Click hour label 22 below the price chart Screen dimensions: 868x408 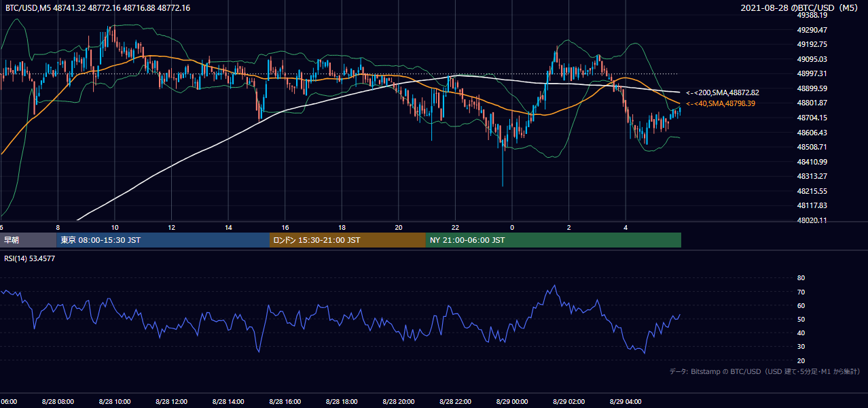pos(455,228)
